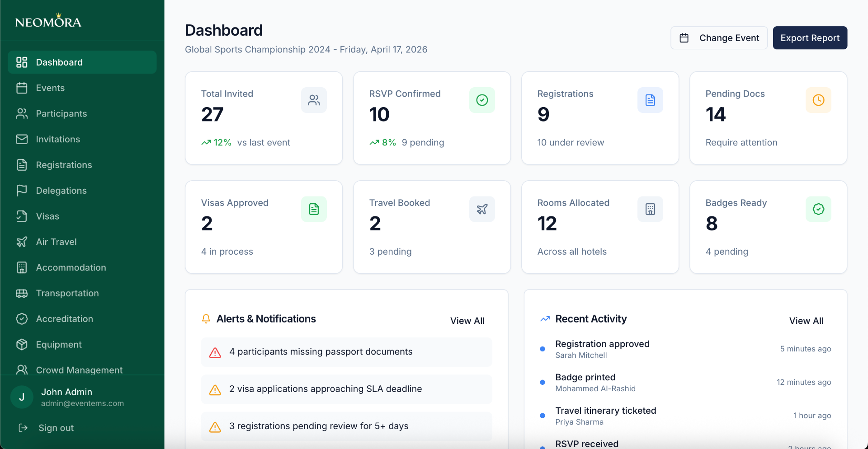This screenshot has height=449, width=868.
Task: Select the Equipment box icon
Action: [x=22, y=344]
